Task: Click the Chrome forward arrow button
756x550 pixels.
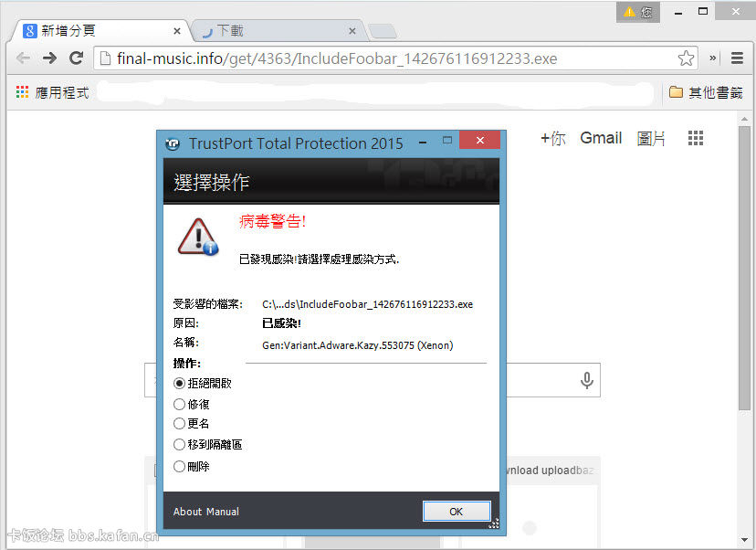Action: point(49,58)
